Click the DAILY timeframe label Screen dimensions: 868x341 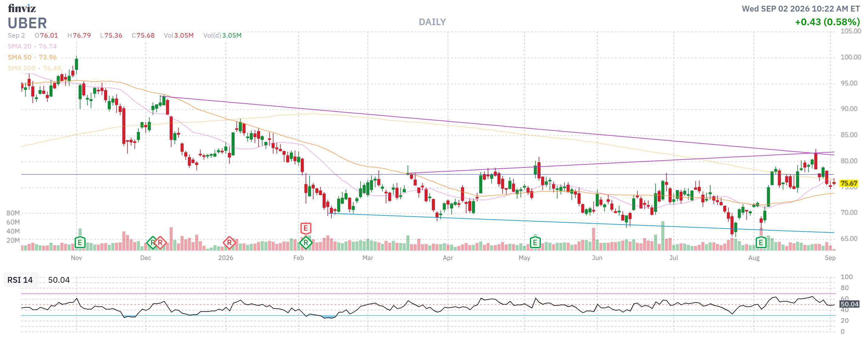click(432, 22)
